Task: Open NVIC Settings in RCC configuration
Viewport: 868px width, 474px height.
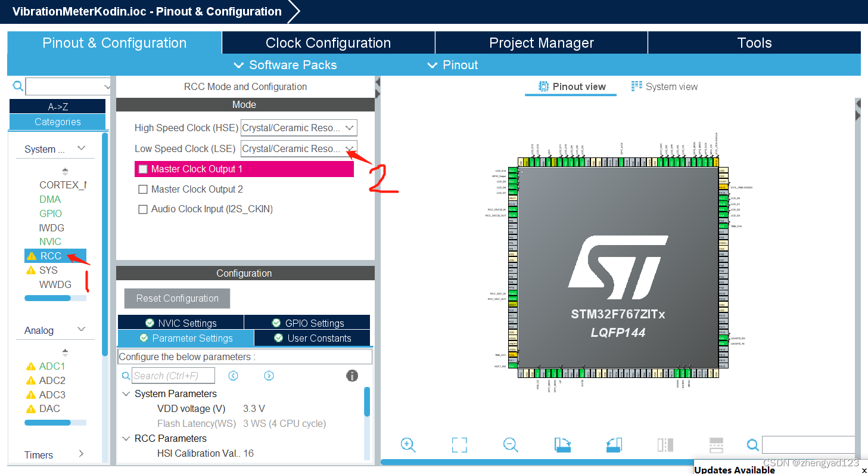Action: 180,321
